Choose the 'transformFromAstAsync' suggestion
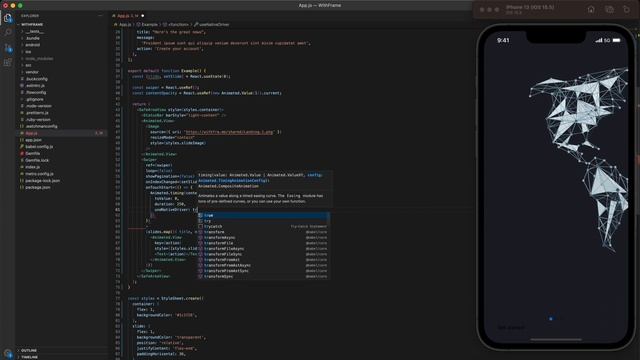The height and width of the screenshot is (360, 640). click(x=262, y=265)
